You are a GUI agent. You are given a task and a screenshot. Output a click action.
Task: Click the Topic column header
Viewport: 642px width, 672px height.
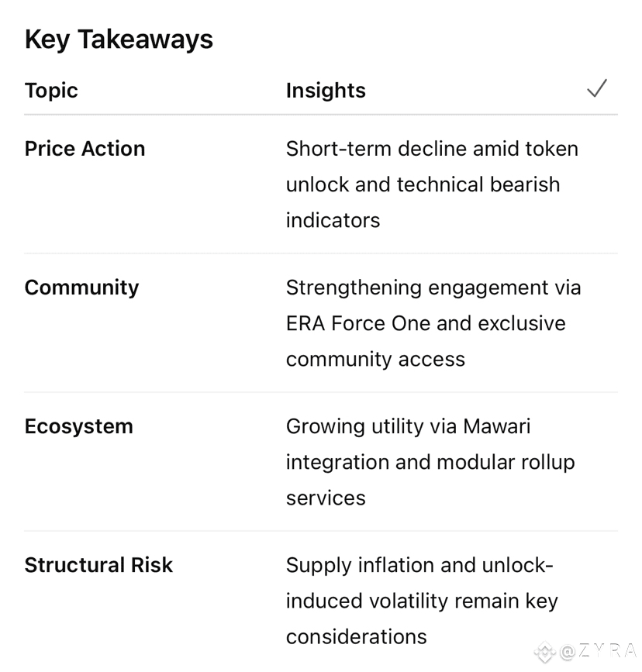[x=51, y=91]
